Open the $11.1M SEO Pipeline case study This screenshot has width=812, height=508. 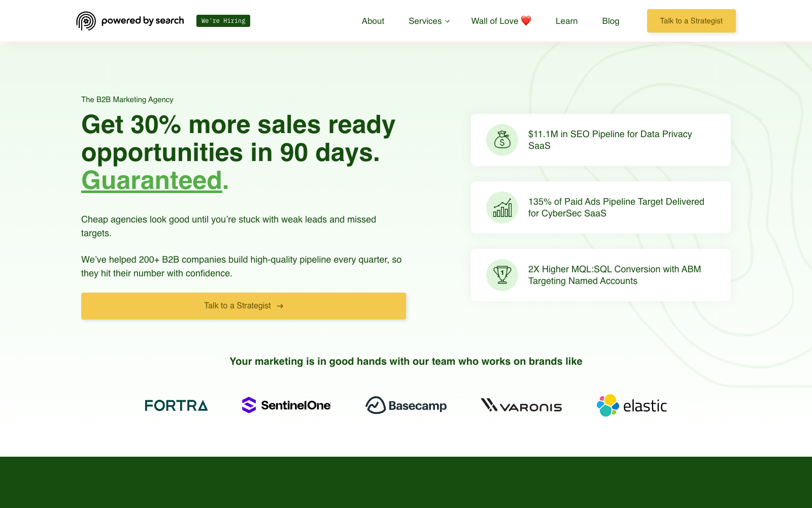601,140
